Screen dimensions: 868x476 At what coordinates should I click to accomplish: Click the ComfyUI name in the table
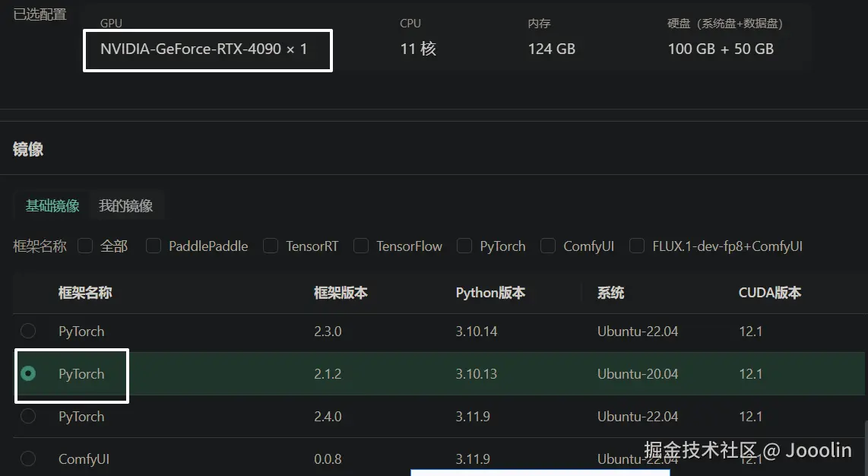(84, 459)
